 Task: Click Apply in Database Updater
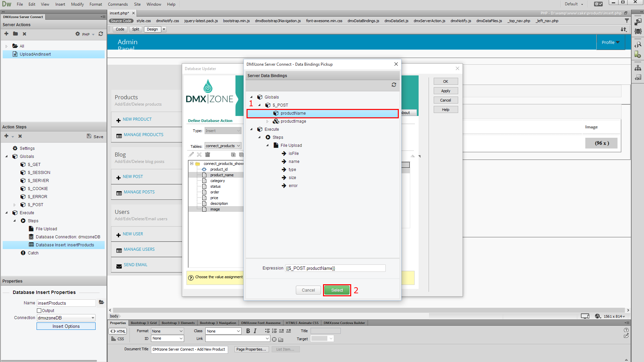point(445,91)
